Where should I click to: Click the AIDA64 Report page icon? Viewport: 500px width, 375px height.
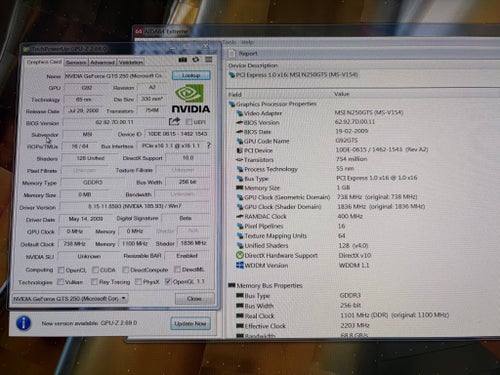pos(232,53)
